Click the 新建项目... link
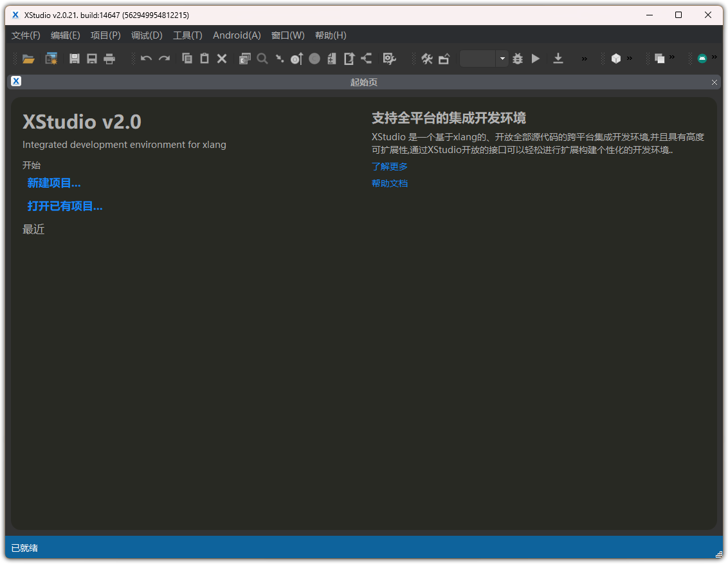This screenshot has height=566, width=728. pyautogui.click(x=54, y=183)
